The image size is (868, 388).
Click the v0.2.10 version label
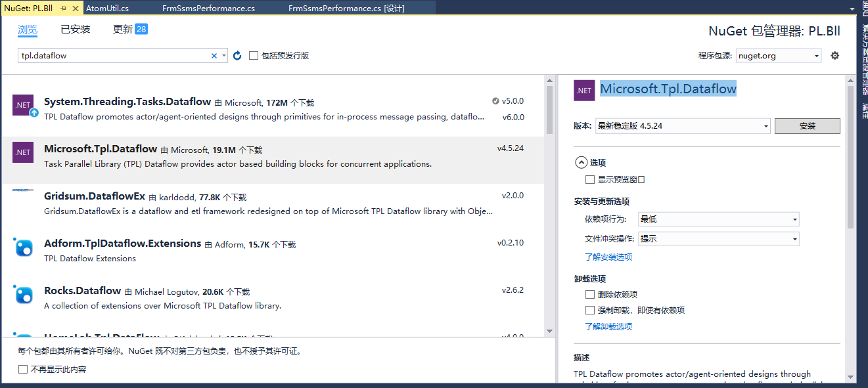tap(511, 243)
